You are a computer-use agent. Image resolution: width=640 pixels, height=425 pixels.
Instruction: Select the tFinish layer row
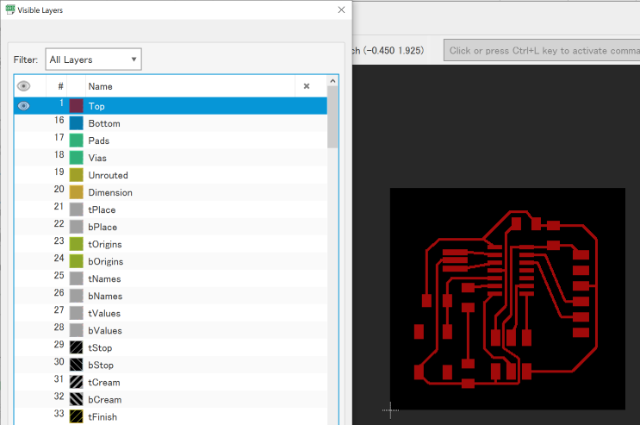171,416
